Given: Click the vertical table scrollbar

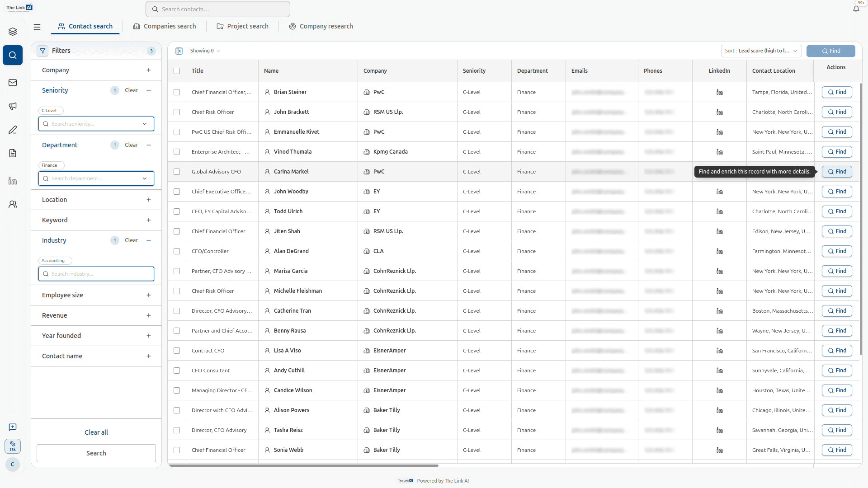Looking at the screenshot, I should click(860, 219).
